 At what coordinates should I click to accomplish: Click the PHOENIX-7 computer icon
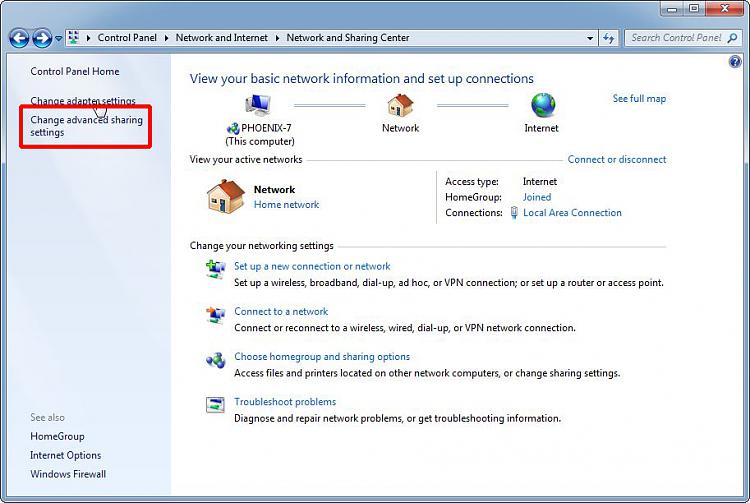(x=258, y=105)
